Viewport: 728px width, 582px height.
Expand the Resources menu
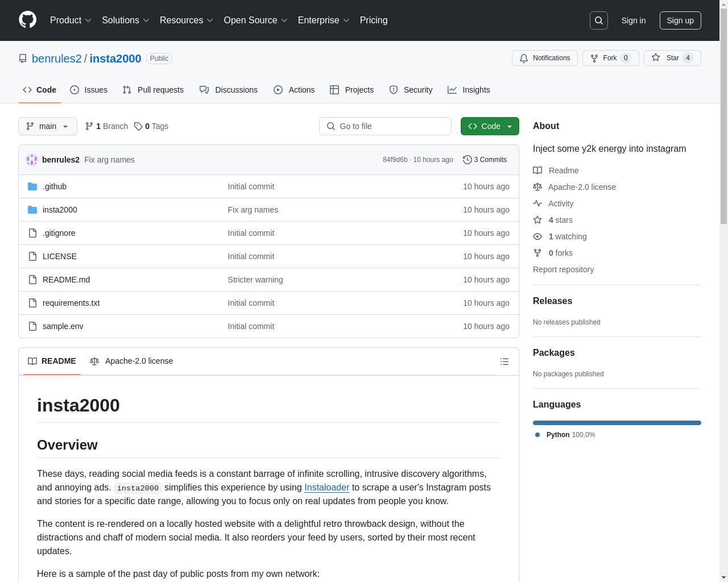pos(187,20)
